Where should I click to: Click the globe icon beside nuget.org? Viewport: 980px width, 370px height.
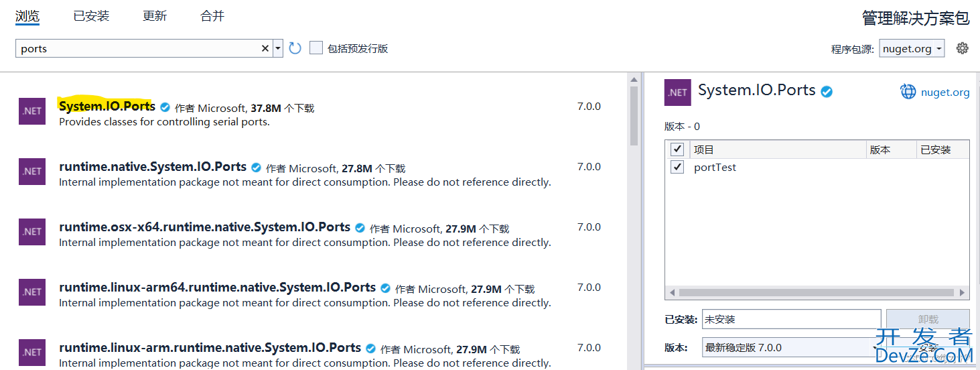pyautogui.click(x=908, y=92)
